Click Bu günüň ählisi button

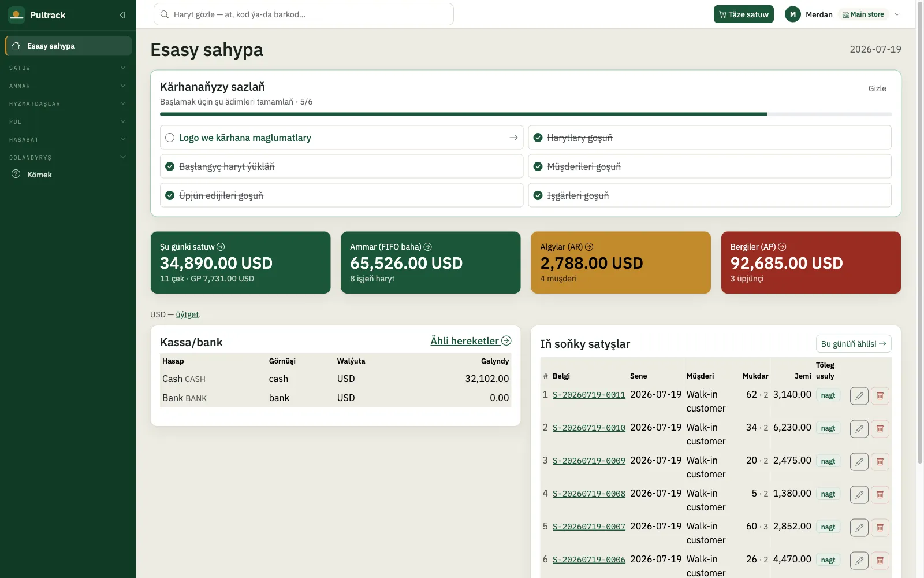(854, 344)
